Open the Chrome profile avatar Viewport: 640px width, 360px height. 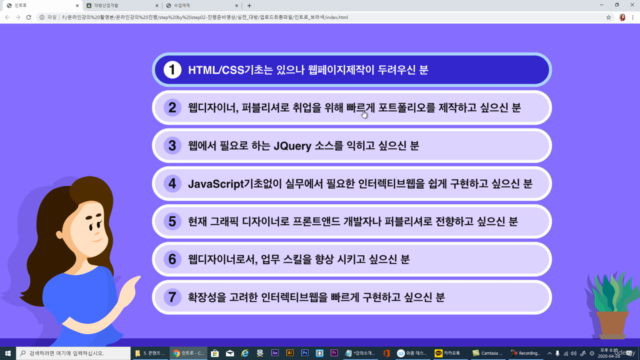(x=622, y=17)
